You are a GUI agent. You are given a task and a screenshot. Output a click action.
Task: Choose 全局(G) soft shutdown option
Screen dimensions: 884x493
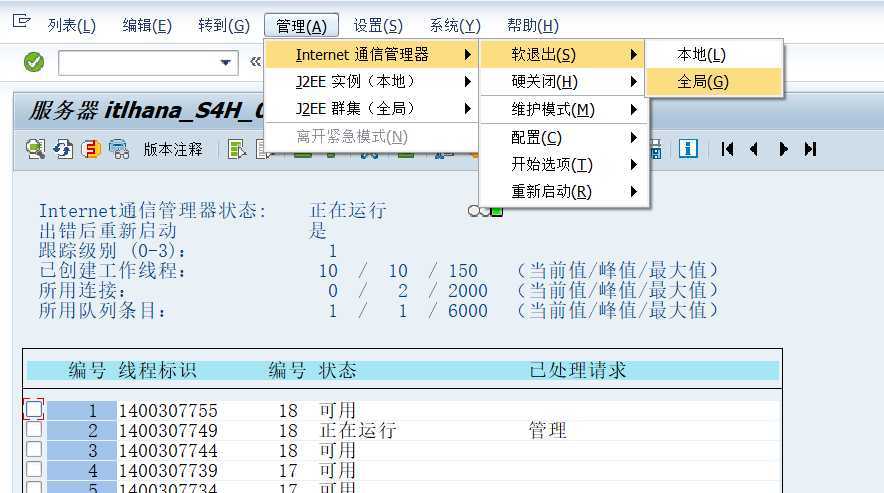(x=714, y=82)
